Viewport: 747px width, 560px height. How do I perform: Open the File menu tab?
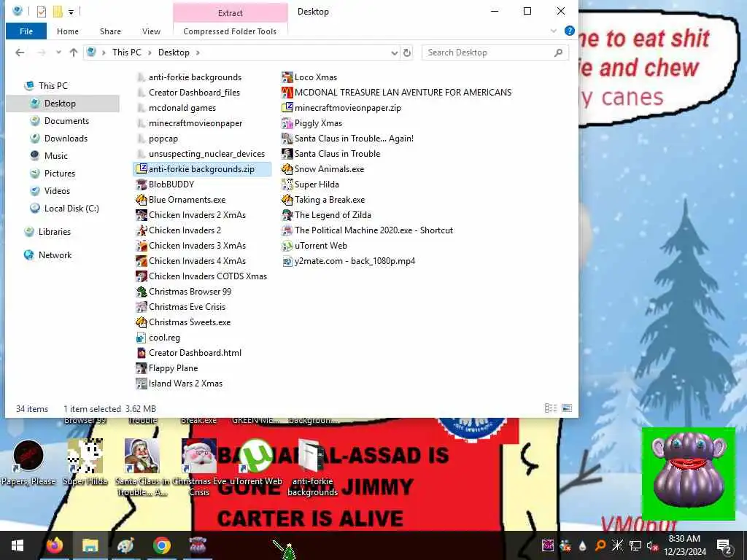26,31
